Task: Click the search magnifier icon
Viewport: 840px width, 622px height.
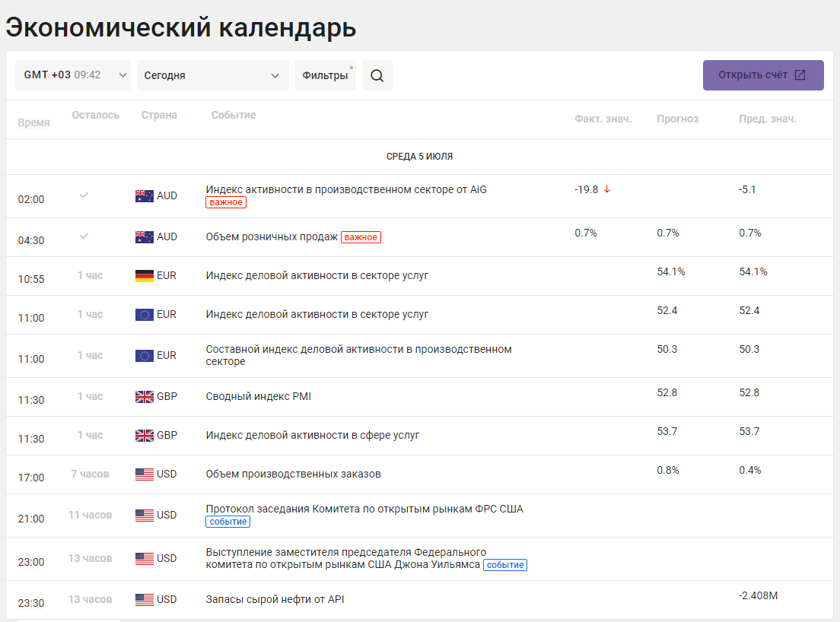Action: click(377, 75)
